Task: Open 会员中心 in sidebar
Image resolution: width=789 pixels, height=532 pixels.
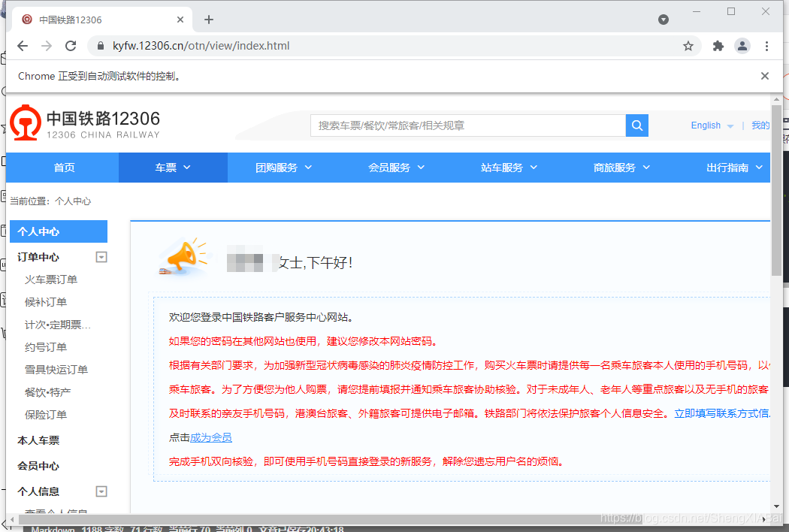Action: (38, 466)
